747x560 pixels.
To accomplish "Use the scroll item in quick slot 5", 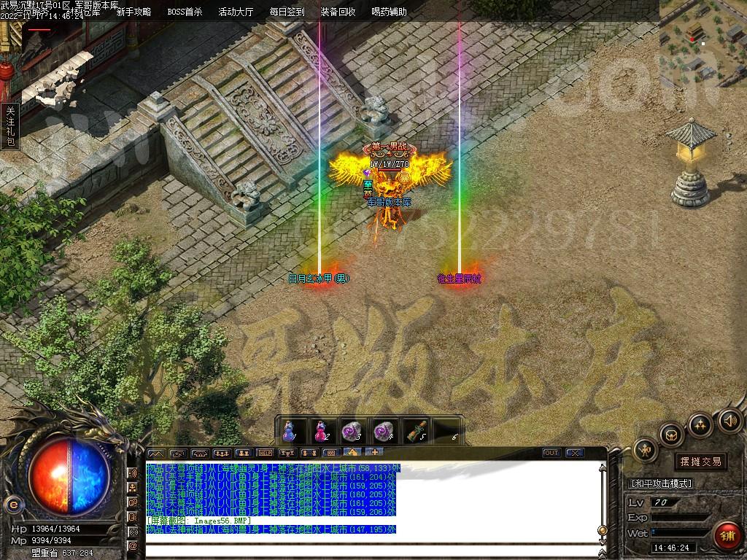I will 416,430.
